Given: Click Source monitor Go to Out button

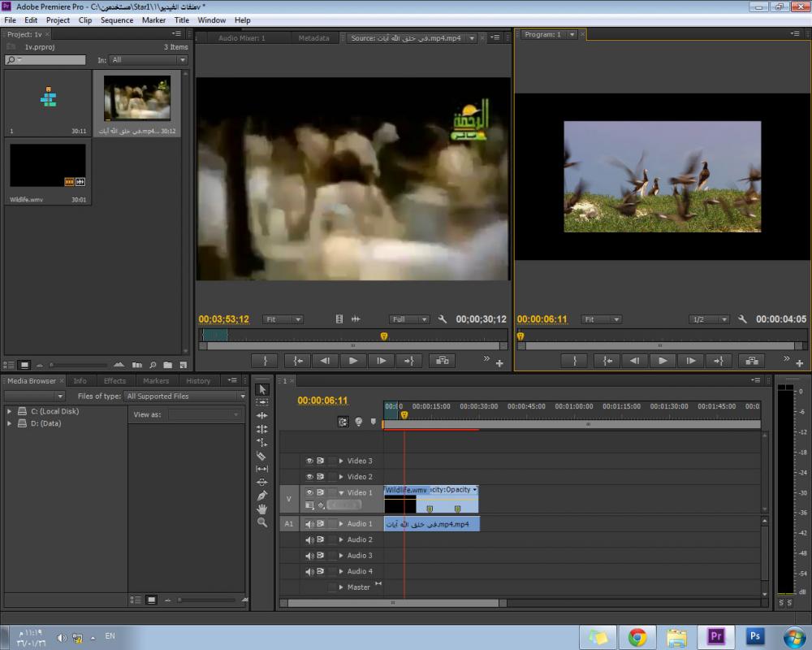Looking at the screenshot, I should (x=408, y=361).
